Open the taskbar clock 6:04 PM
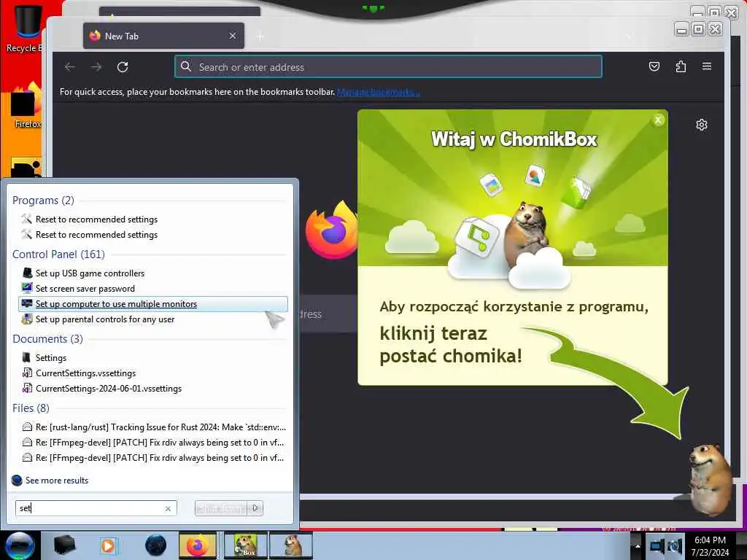This screenshot has height=560, width=747. 710,545
